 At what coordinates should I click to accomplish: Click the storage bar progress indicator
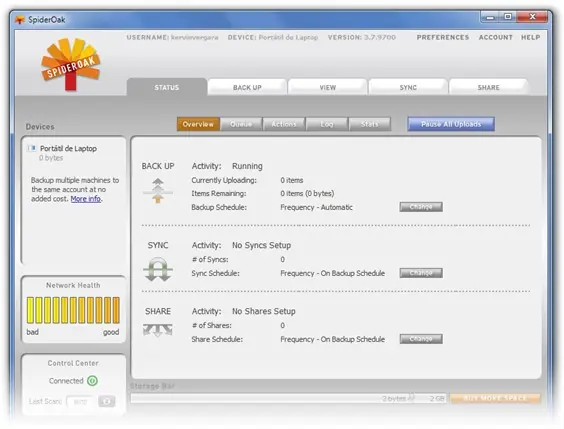coord(288,398)
